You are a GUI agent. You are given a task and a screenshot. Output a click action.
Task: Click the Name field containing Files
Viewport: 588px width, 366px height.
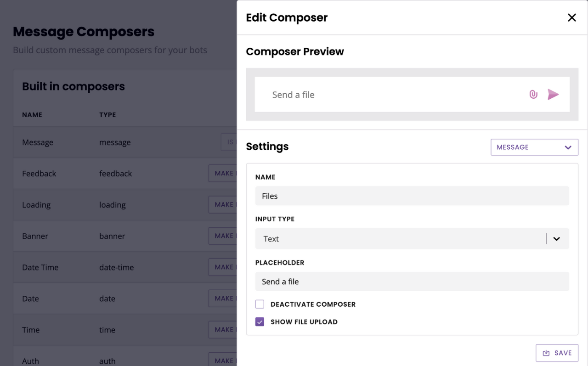pyautogui.click(x=412, y=196)
